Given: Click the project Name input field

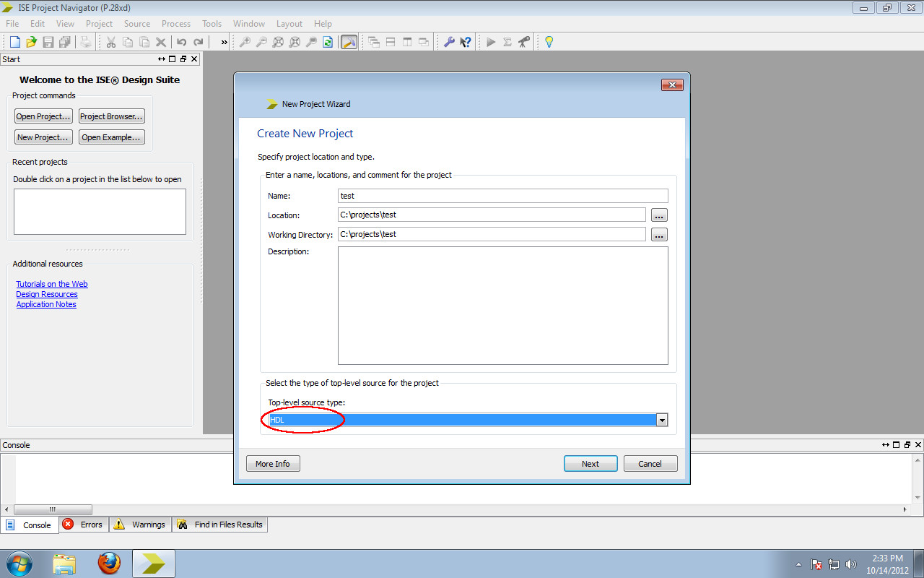Looking at the screenshot, I should [x=502, y=196].
